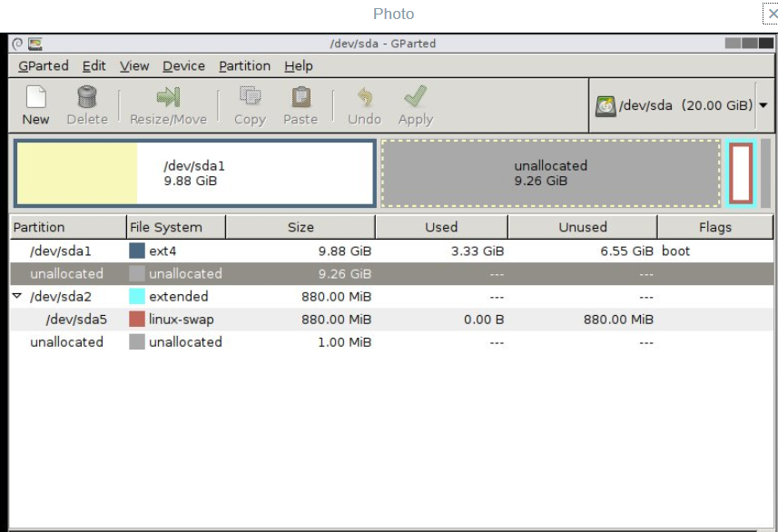The image size is (778, 532).
Task: Open the Device menu
Action: tap(183, 65)
